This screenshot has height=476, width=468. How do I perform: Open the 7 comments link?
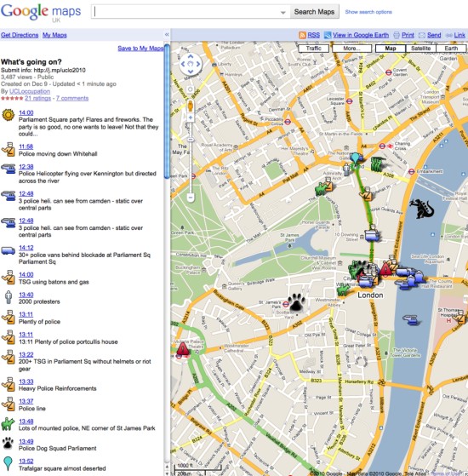click(x=72, y=98)
